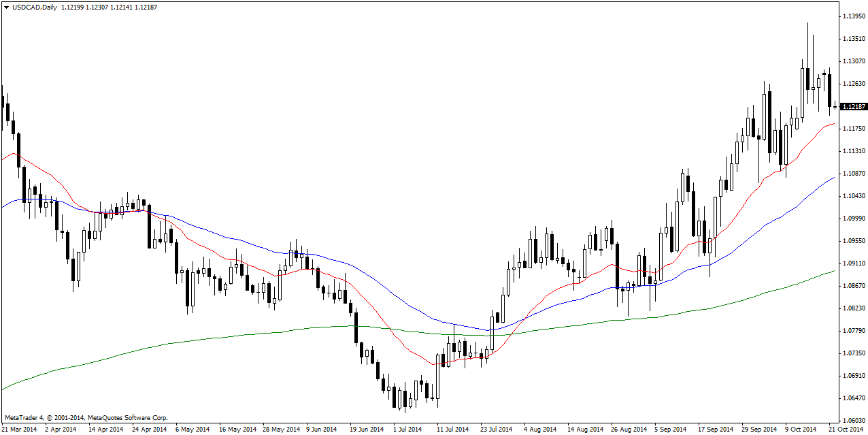868x435 pixels.
Task: Click the triangle arrow before USDCAD,Daily
Action: (x=6, y=7)
